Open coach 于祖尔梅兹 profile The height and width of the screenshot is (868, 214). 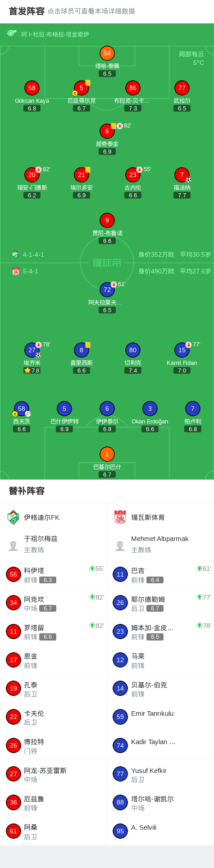coord(54,544)
